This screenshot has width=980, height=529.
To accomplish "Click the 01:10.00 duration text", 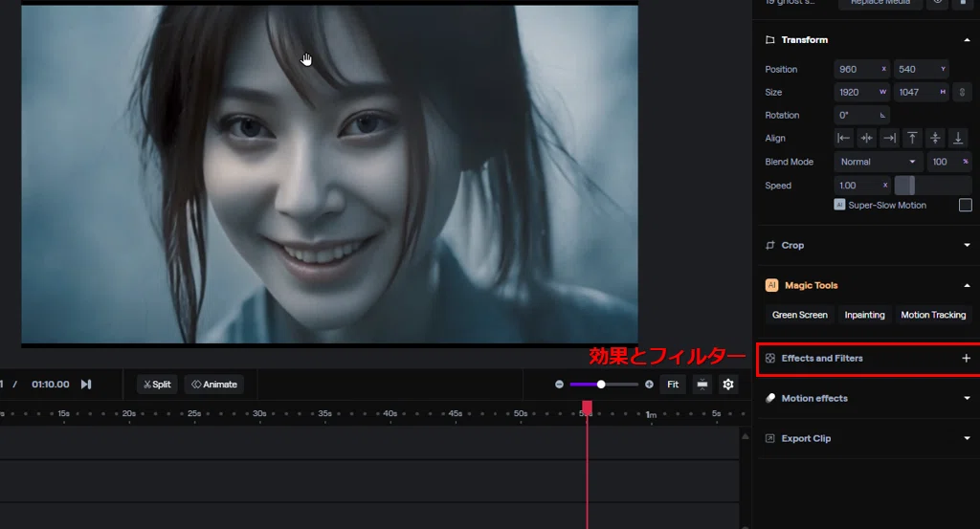I will pyautogui.click(x=51, y=385).
